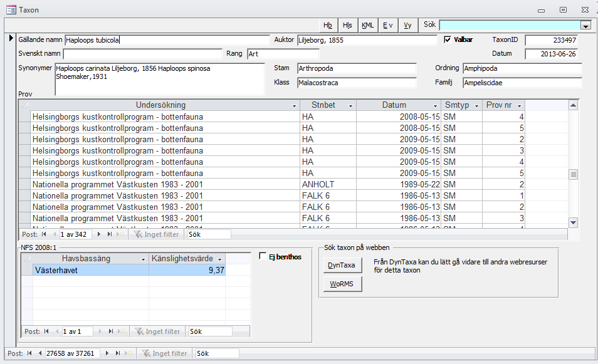Click the Taxon form window icon
Viewport: 598px width, 364px height.
pyautogui.click(x=11, y=10)
